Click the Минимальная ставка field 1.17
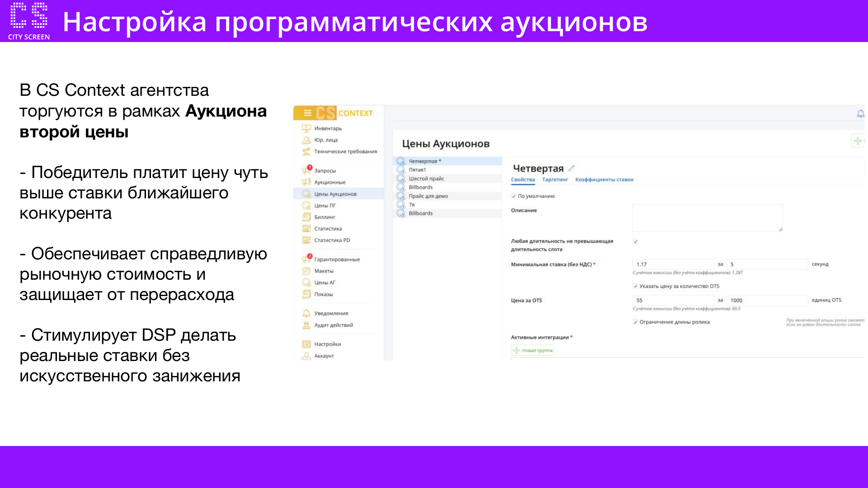 tap(672, 264)
